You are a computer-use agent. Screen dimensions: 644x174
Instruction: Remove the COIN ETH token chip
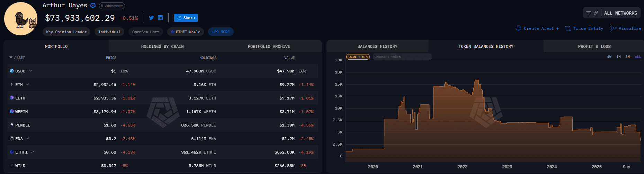358,57
